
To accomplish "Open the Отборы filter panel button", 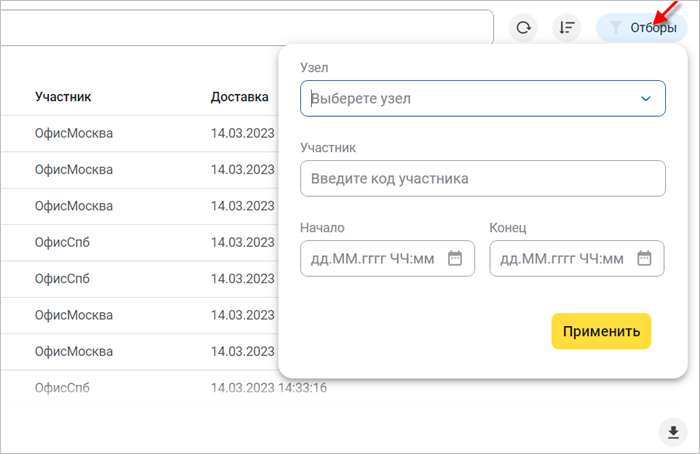I will (x=641, y=27).
